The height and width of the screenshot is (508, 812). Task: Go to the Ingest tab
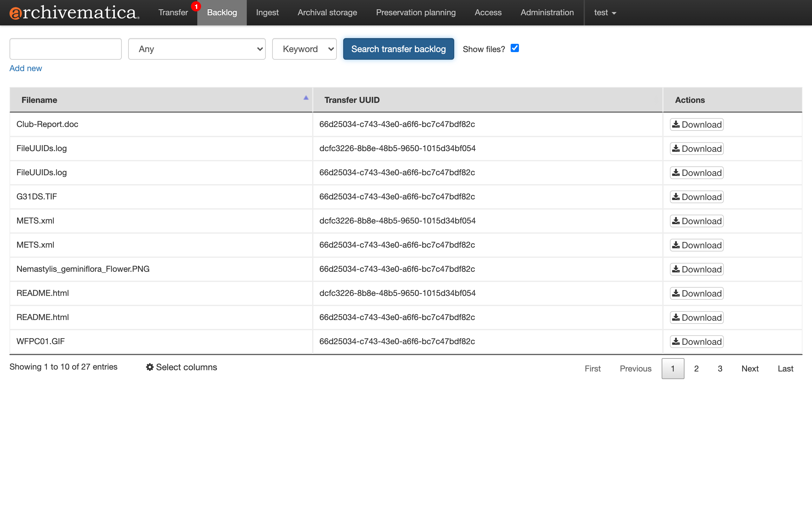[x=267, y=12]
